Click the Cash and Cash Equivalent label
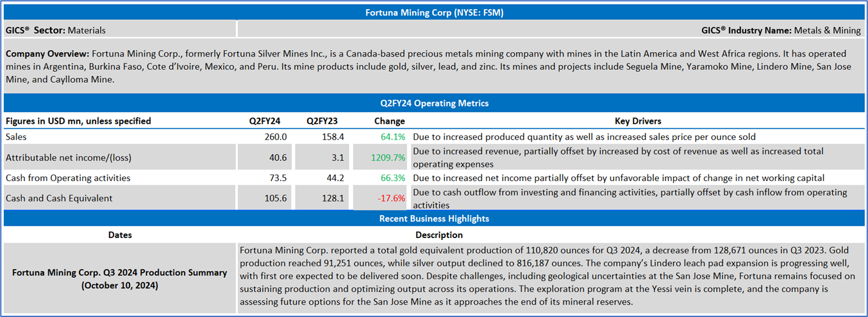The image size is (868, 317). coord(59,198)
